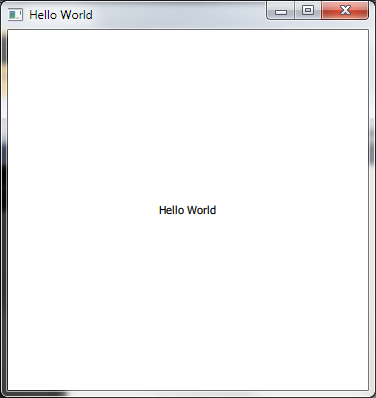Click the word "World" in the window title

pyautogui.click(x=77, y=15)
